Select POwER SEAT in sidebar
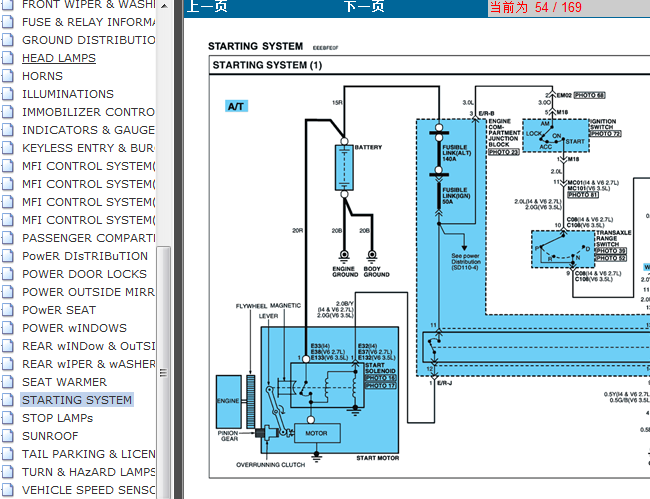The image size is (650, 499). (59, 310)
